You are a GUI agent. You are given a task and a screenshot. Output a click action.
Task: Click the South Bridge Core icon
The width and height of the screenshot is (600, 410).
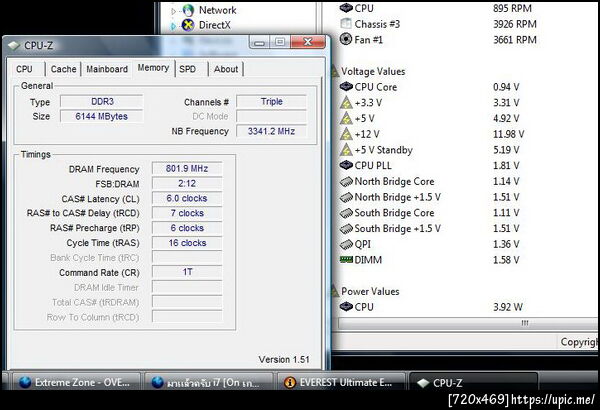point(346,213)
